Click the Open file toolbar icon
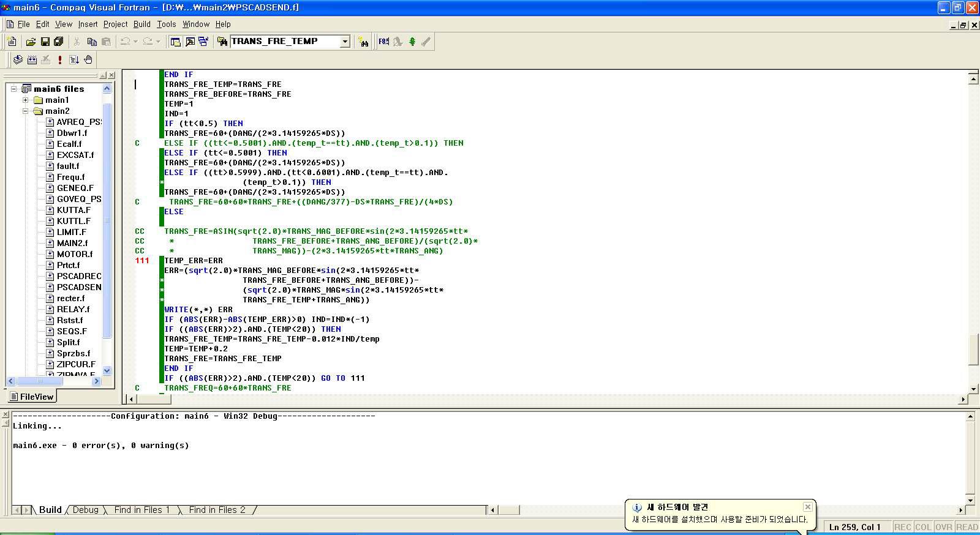 click(31, 42)
